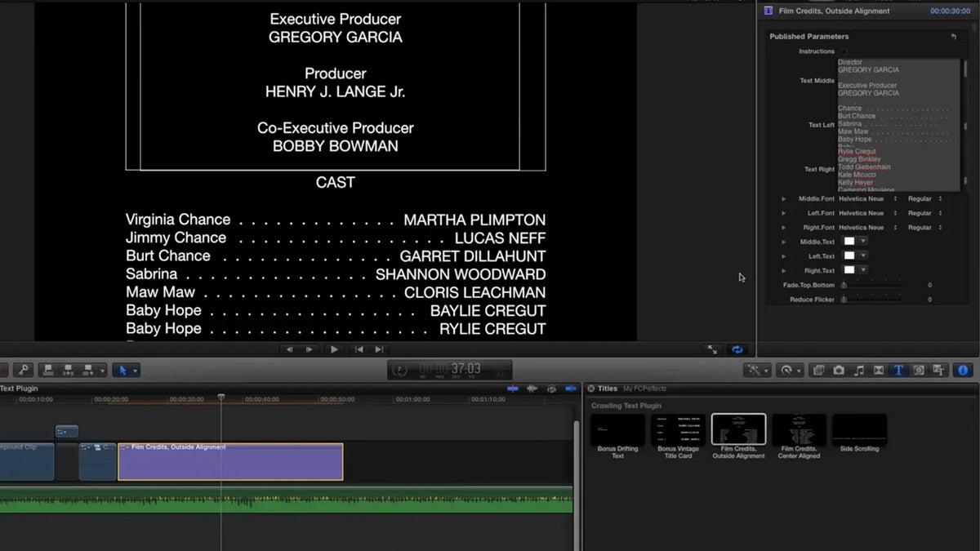Toggle viewer loop playback
This screenshot has width=980, height=551.
coord(737,349)
